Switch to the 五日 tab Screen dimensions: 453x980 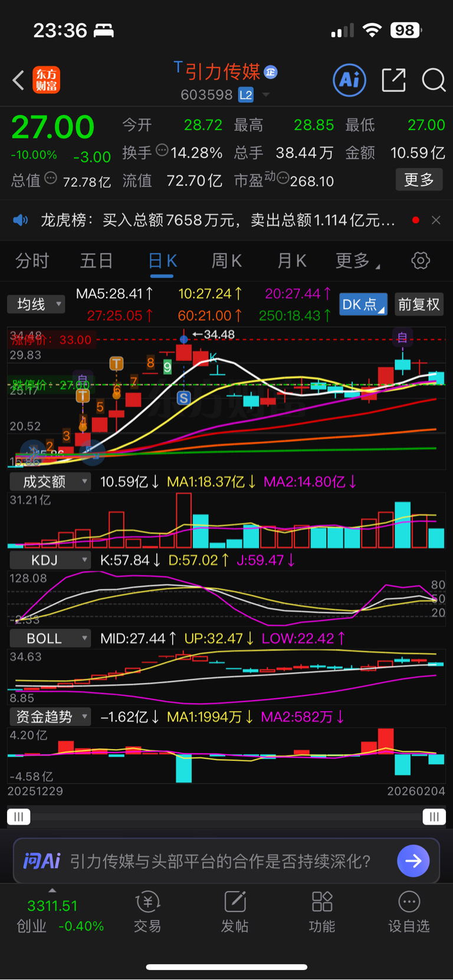click(96, 260)
